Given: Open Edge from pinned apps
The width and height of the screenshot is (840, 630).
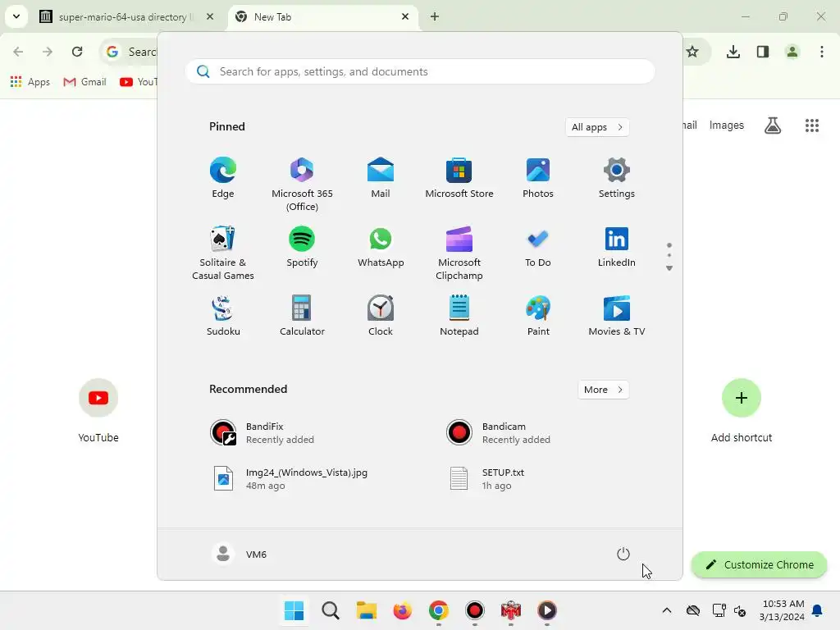Looking at the screenshot, I should tap(223, 178).
